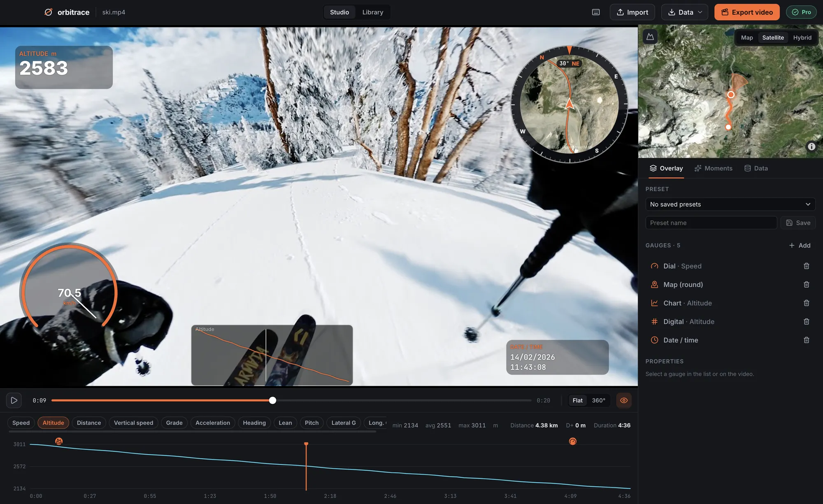
Task: Select the Grade metric chip
Action: point(174,423)
